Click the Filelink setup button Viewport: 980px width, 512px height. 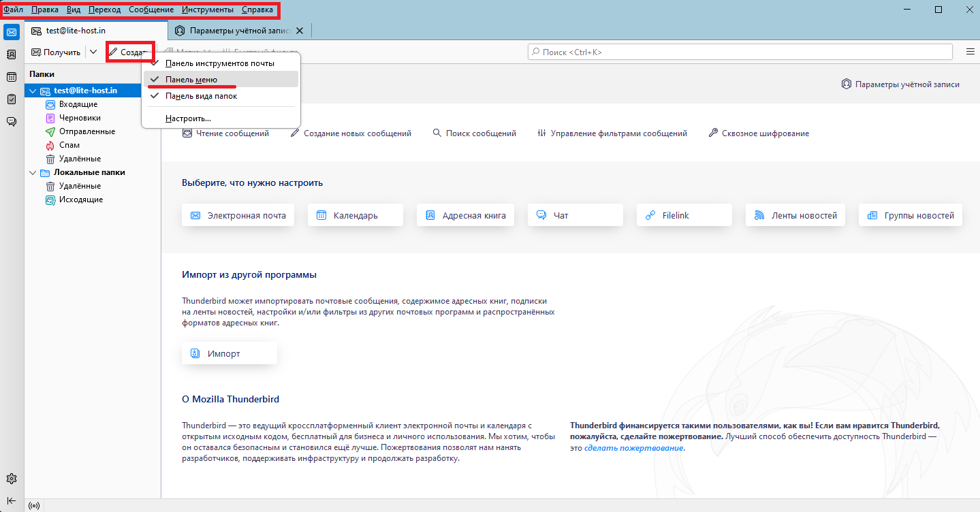click(x=684, y=215)
